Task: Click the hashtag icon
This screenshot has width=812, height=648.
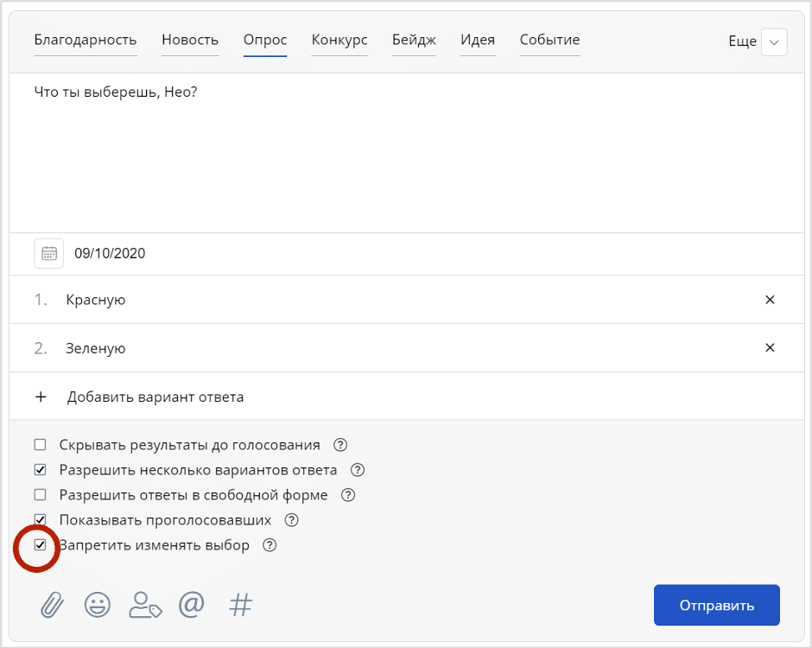Action: [240, 605]
